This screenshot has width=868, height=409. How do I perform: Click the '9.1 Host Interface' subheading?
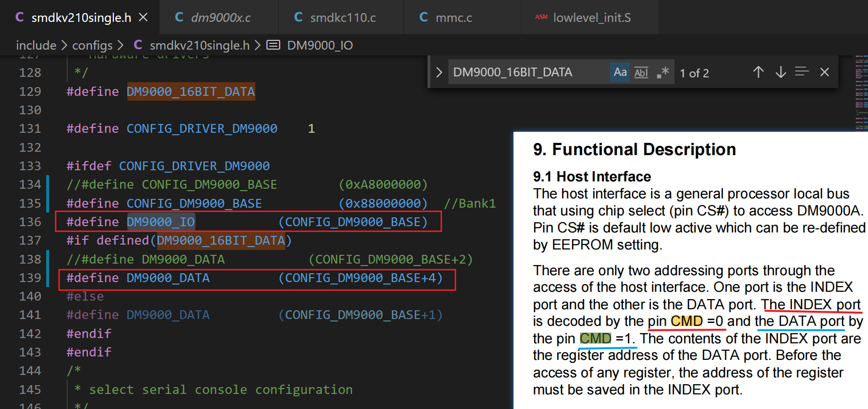point(592,176)
